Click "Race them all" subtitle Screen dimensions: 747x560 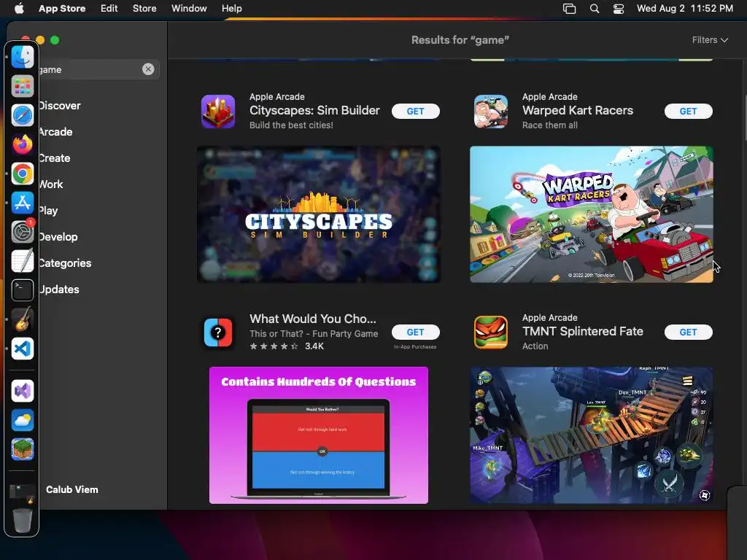pyautogui.click(x=550, y=125)
